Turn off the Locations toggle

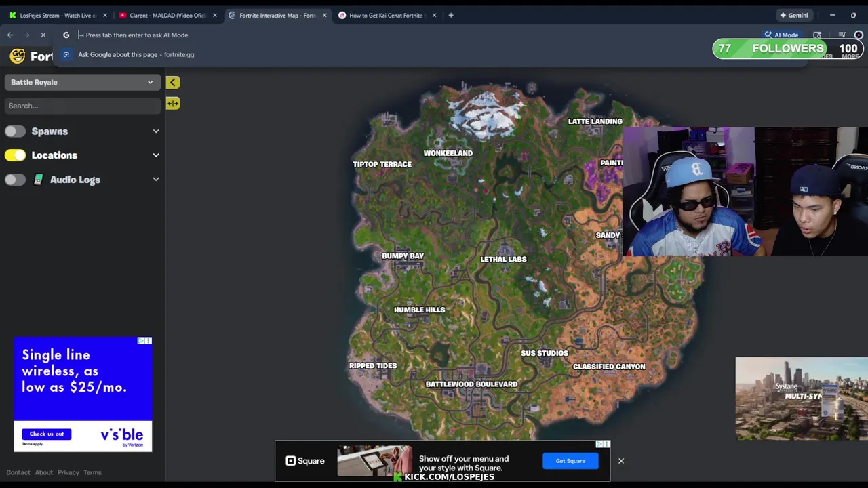pyautogui.click(x=15, y=155)
